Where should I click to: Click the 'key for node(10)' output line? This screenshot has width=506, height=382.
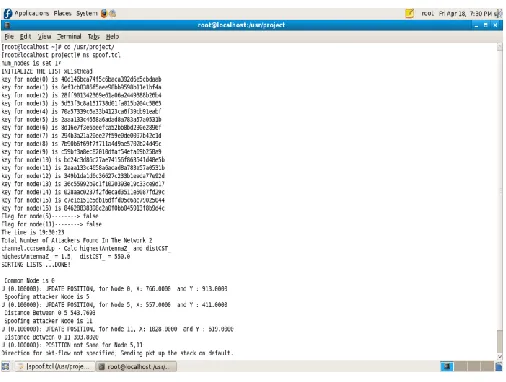83,160
